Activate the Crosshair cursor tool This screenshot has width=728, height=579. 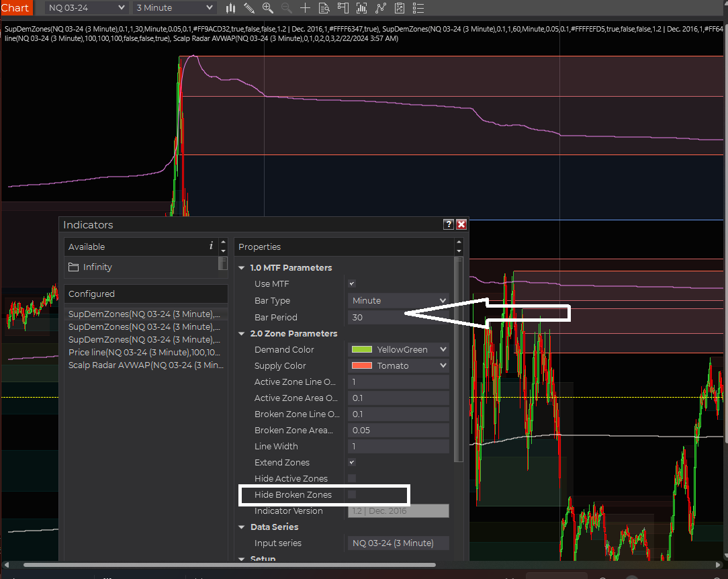click(x=305, y=8)
